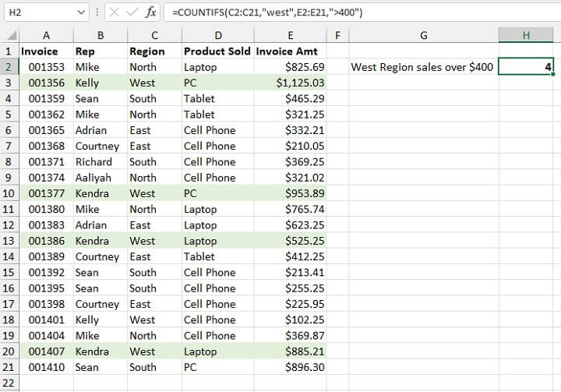Select the row 21 header
Viewport: 561px width, 392px height.
coord(10,367)
